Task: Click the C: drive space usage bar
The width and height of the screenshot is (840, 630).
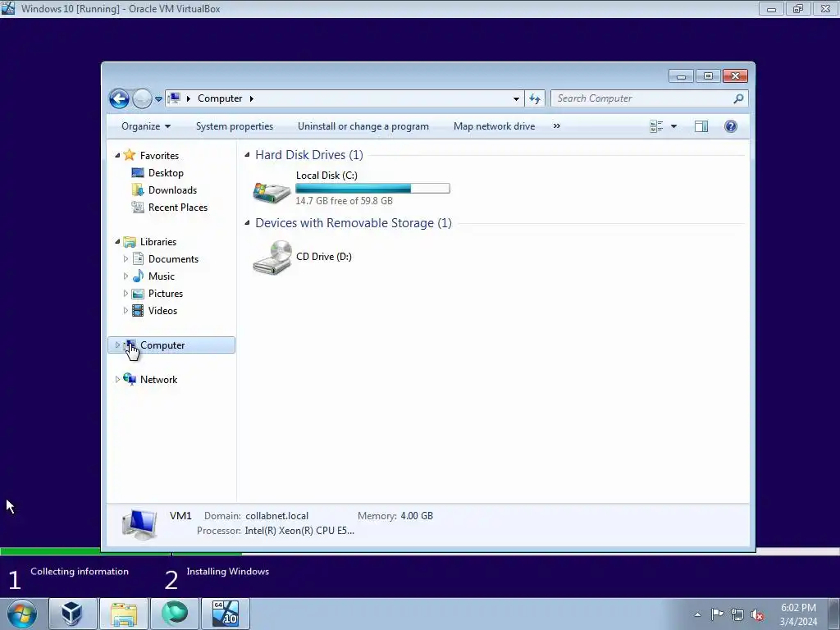Action: 372,188
